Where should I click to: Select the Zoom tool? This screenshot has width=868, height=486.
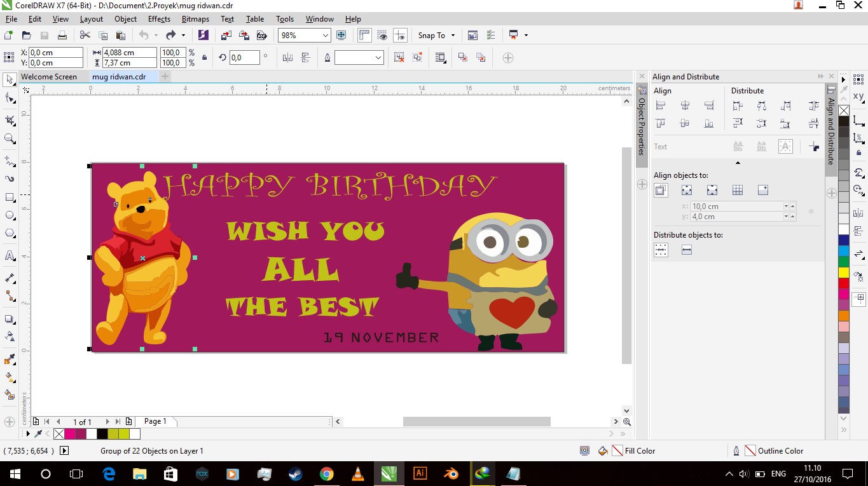pyautogui.click(x=10, y=138)
